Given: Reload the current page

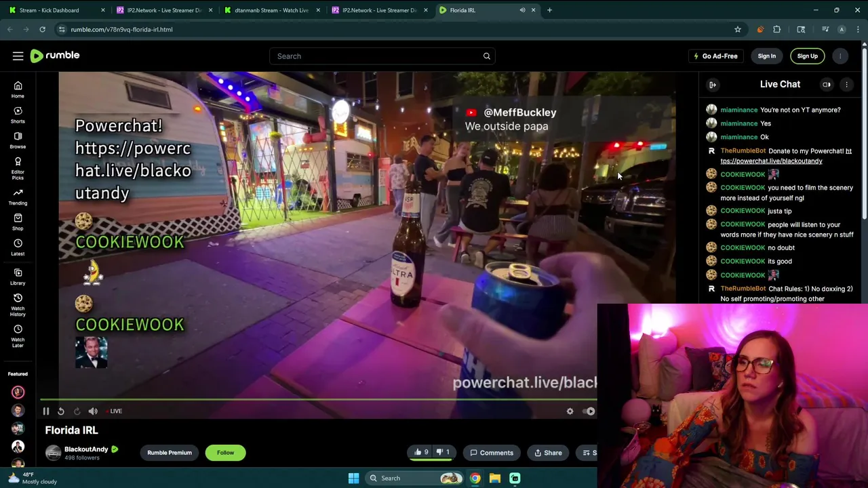Looking at the screenshot, I should tap(42, 29).
